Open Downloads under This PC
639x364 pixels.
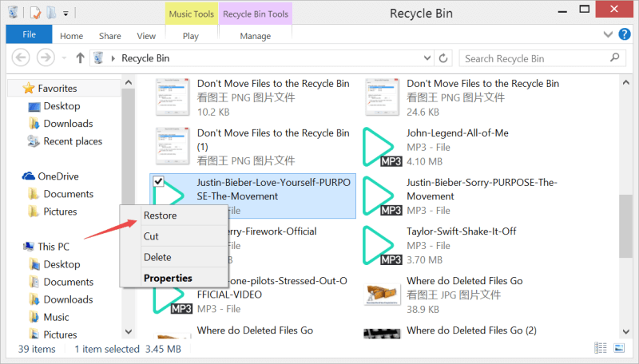point(68,299)
